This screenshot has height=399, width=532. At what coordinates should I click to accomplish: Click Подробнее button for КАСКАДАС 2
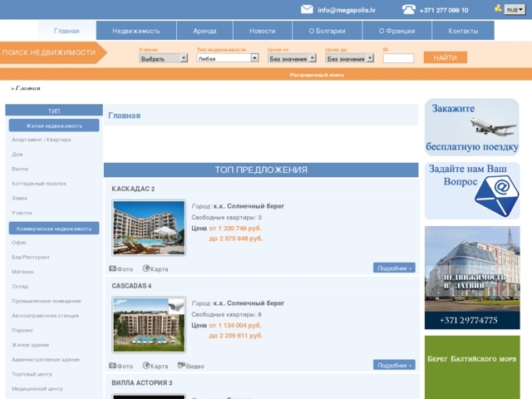pos(394,268)
